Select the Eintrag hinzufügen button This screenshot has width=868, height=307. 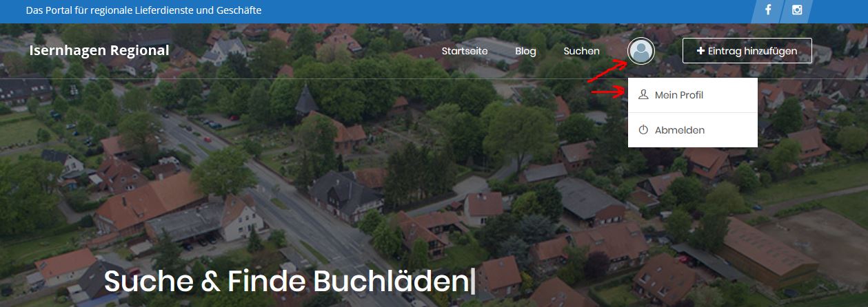747,51
